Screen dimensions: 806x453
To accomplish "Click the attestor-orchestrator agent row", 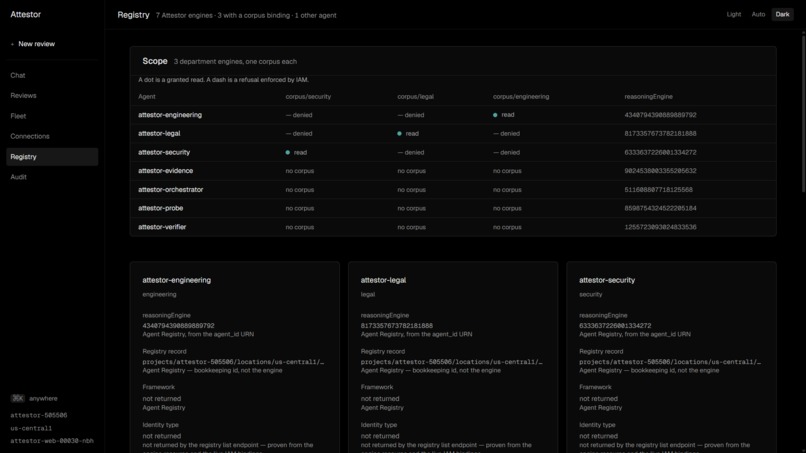I will coord(453,190).
